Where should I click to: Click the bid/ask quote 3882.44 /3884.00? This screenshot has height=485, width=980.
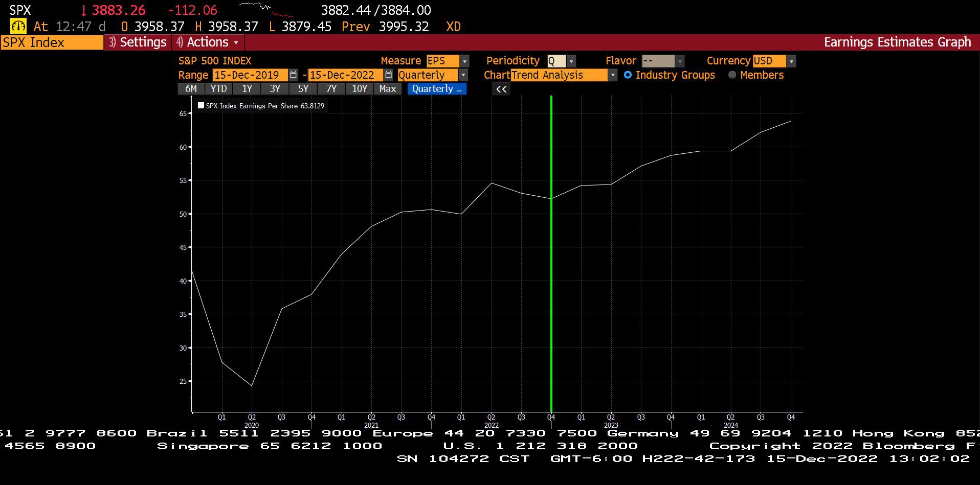pos(376,10)
